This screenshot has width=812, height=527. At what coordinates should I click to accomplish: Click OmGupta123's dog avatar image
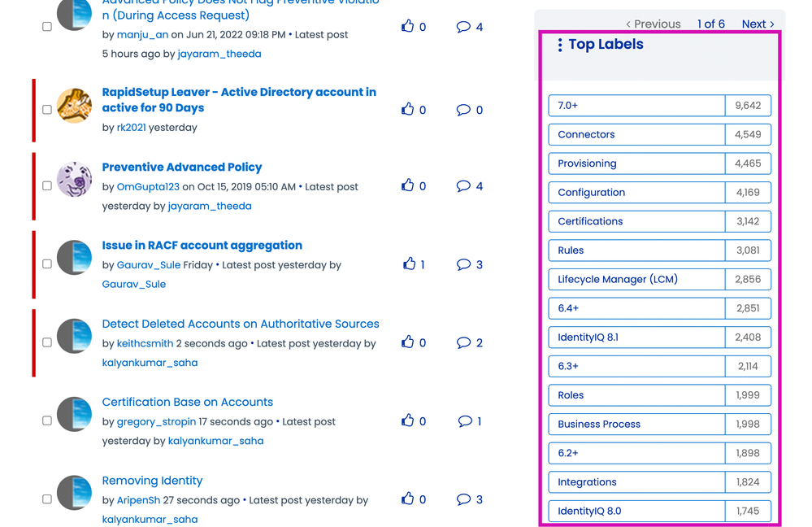click(x=74, y=179)
